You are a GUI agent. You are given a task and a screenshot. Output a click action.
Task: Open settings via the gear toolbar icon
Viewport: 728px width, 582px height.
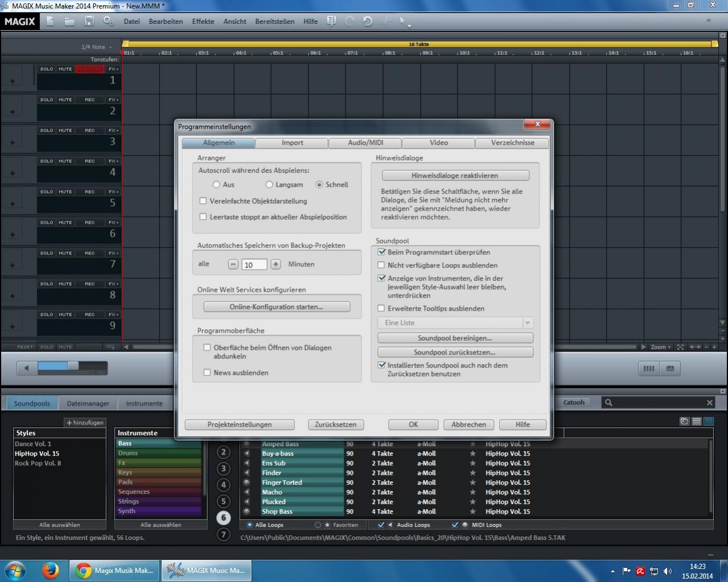[108, 21]
